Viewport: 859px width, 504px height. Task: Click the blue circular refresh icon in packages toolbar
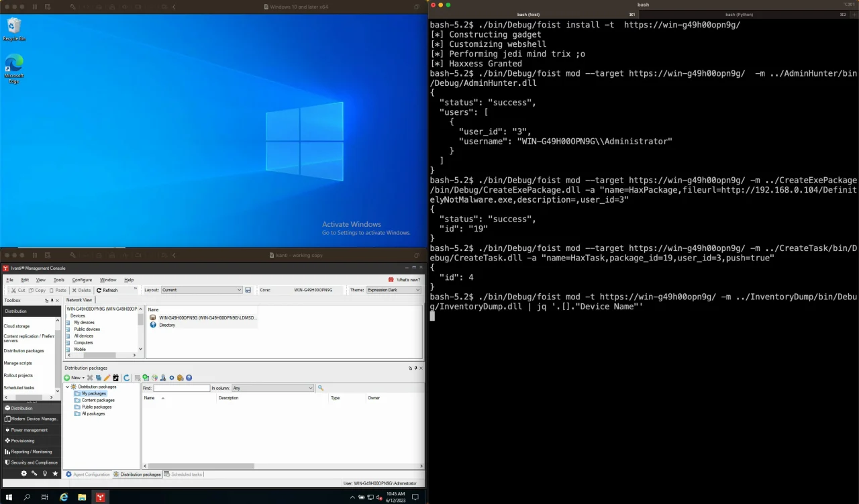[x=126, y=378]
